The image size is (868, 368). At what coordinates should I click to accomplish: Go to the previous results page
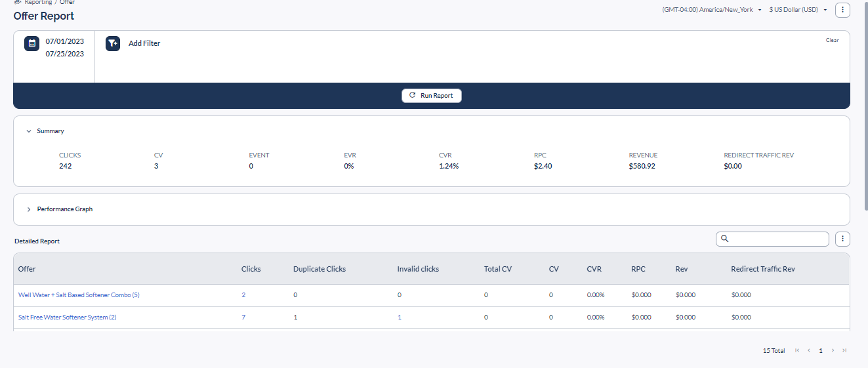click(x=809, y=350)
